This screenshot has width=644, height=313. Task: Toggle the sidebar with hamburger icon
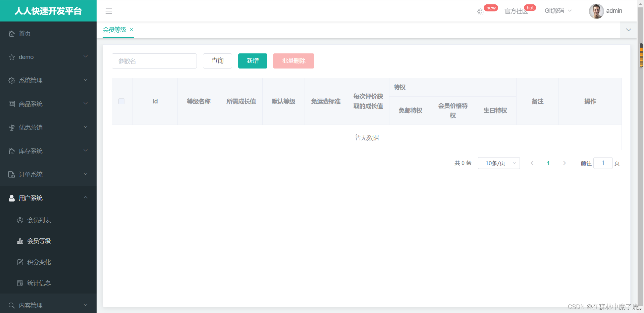point(109,11)
